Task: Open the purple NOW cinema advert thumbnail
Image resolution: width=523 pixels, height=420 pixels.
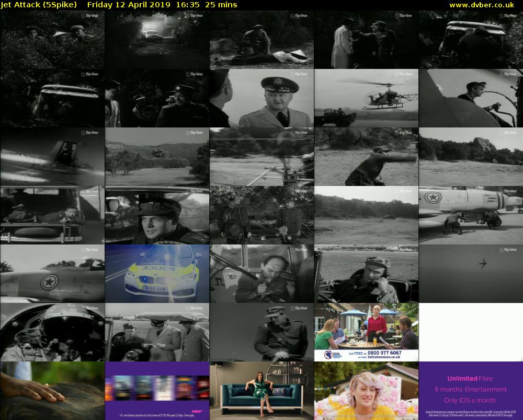Action: 157,391
